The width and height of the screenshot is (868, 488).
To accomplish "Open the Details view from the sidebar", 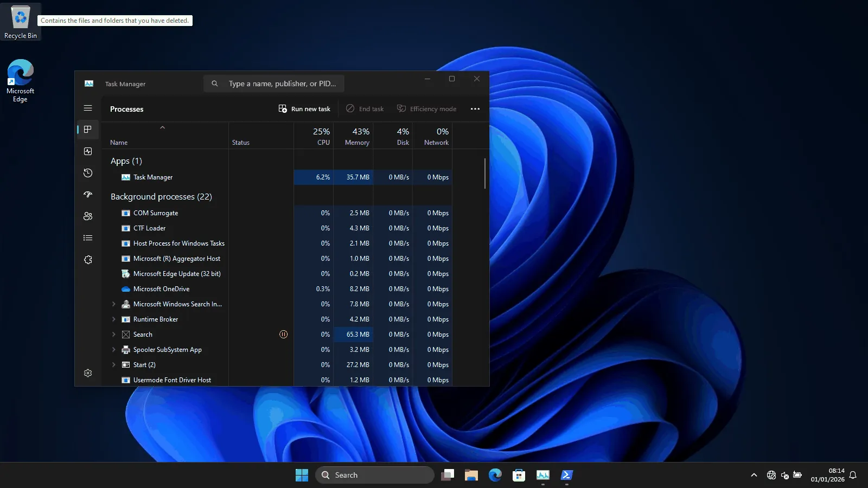I will (88, 237).
